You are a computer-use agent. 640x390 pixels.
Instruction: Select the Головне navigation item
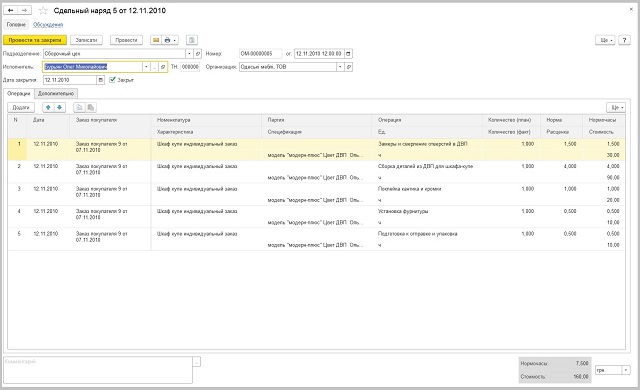[16, 24]
